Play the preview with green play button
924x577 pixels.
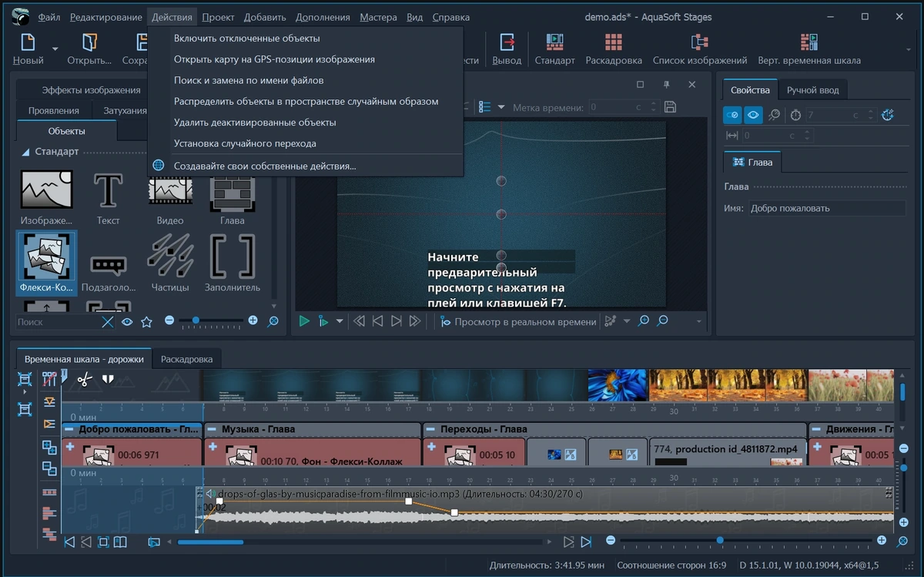[304, 321]
